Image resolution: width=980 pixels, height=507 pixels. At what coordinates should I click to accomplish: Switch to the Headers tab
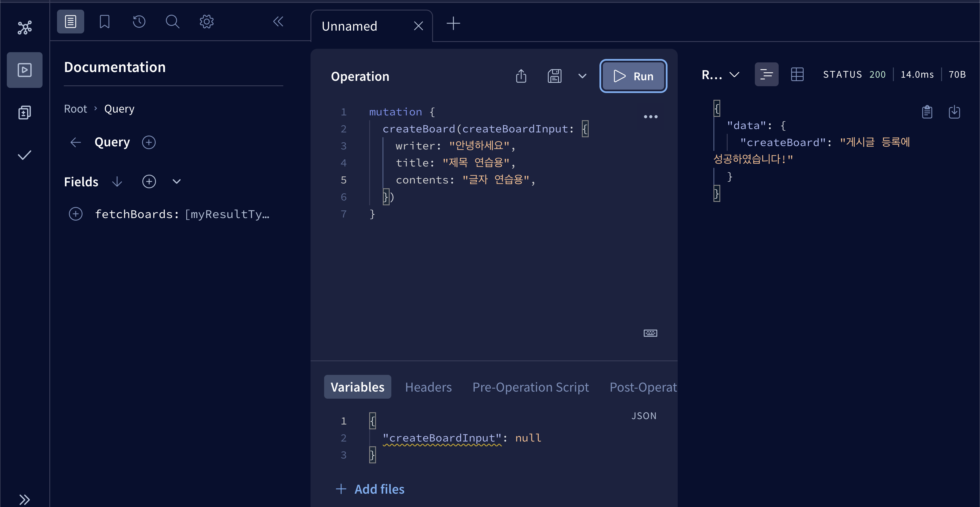(x=428, y=387)
